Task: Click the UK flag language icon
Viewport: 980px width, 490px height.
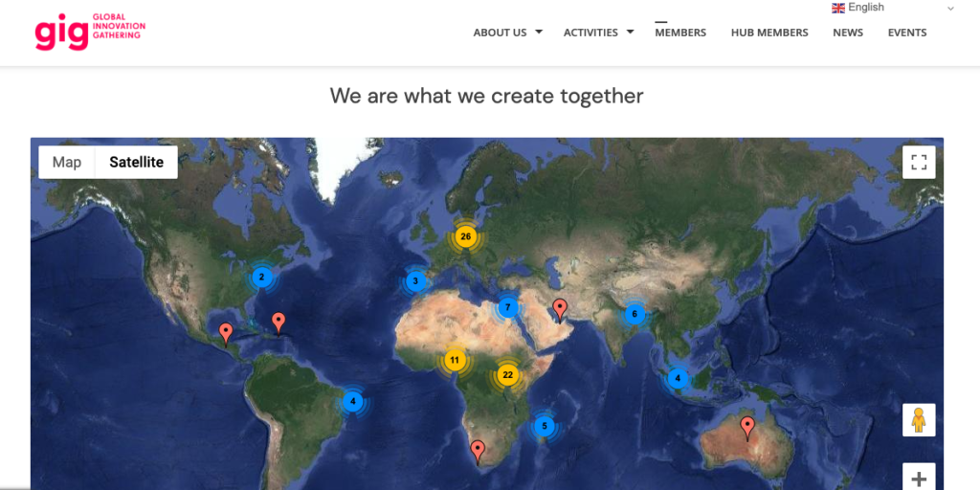Action: coord(838,8)
